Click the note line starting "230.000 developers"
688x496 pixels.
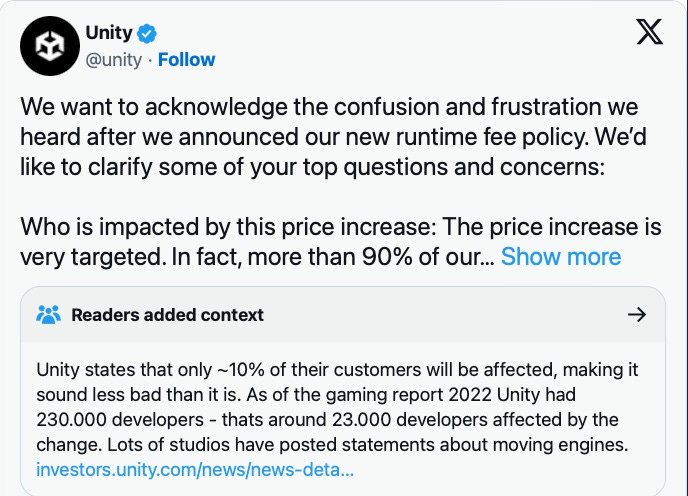(x=327, y=420)
